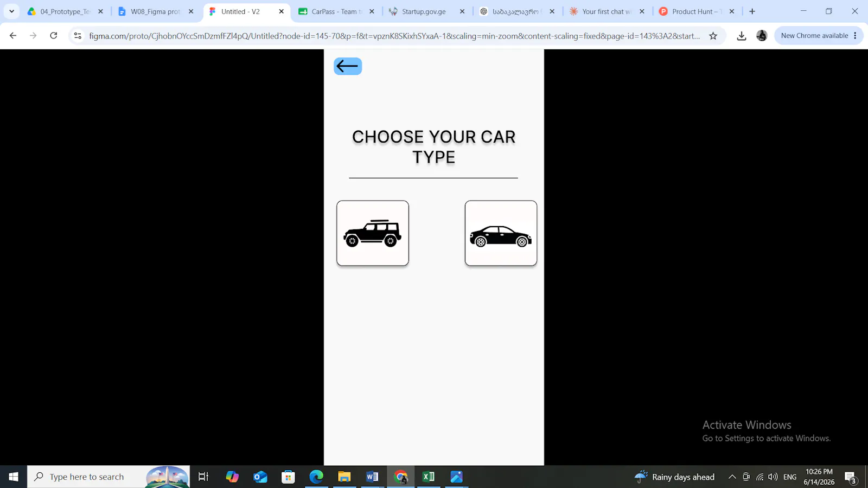Show hidden system tray icons

coord(732,477)
